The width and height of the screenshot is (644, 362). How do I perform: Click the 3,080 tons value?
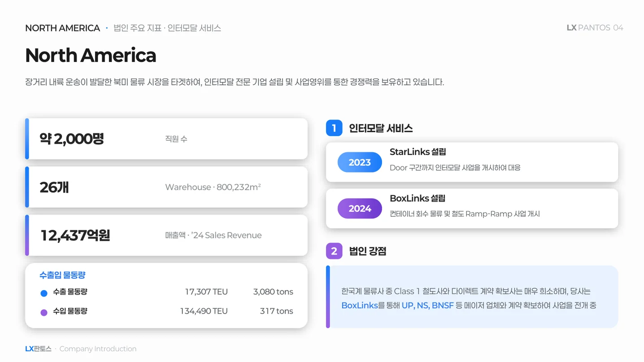273,292
